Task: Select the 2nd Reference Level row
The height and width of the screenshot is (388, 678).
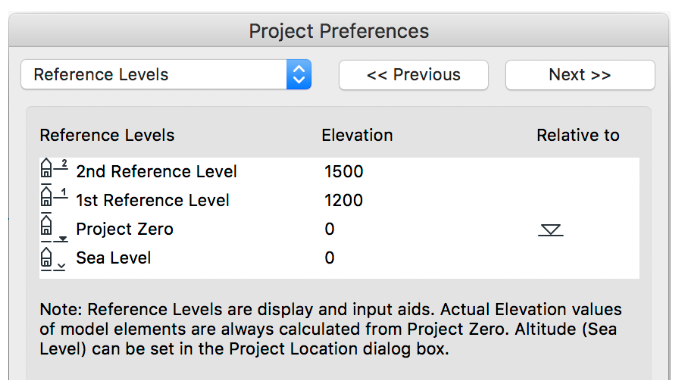Action: click(x=339, y=171)
